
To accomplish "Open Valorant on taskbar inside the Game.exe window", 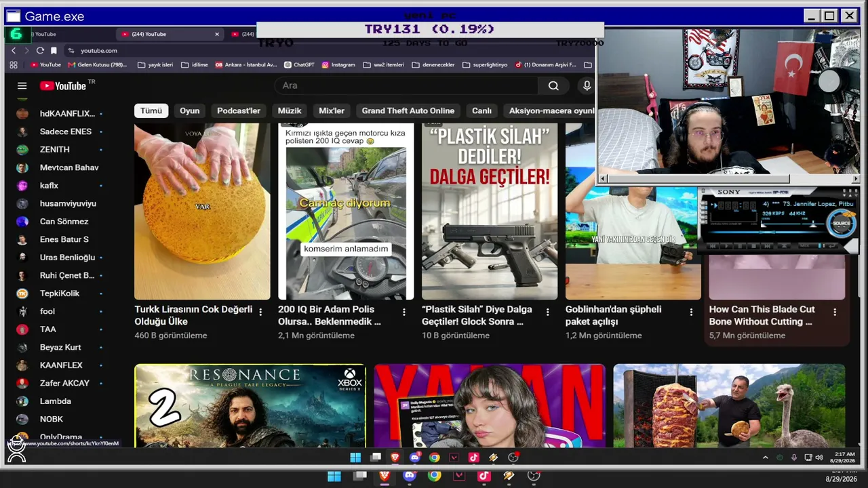I will pos(454,457).
